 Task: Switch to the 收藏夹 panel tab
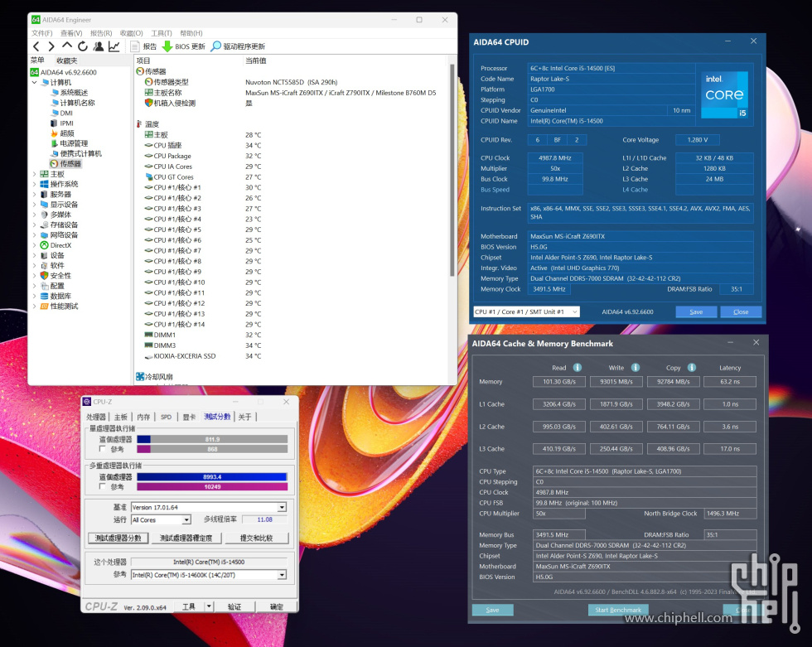point(67,60)
